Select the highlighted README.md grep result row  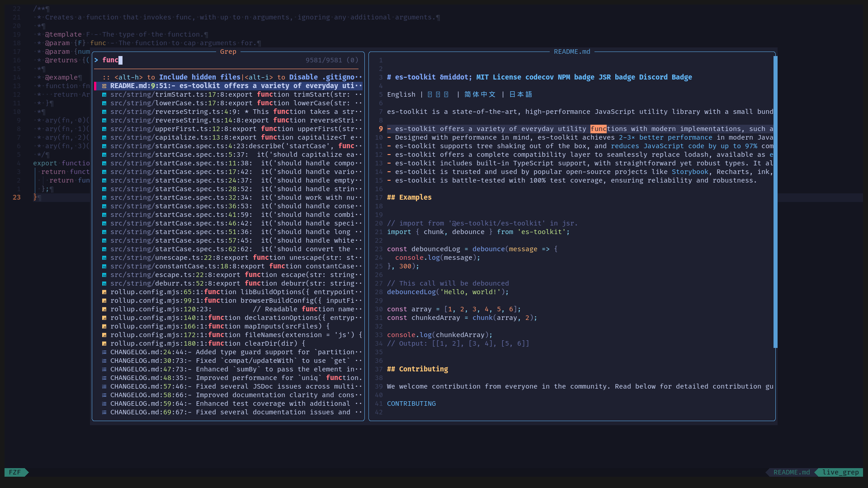pyautogui.click(x=226, y=85)
